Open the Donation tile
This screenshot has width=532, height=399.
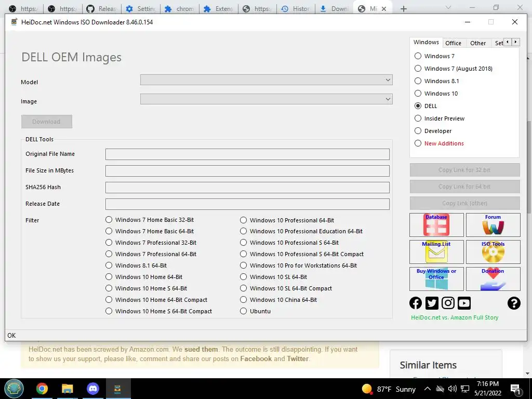coord(493,279)
